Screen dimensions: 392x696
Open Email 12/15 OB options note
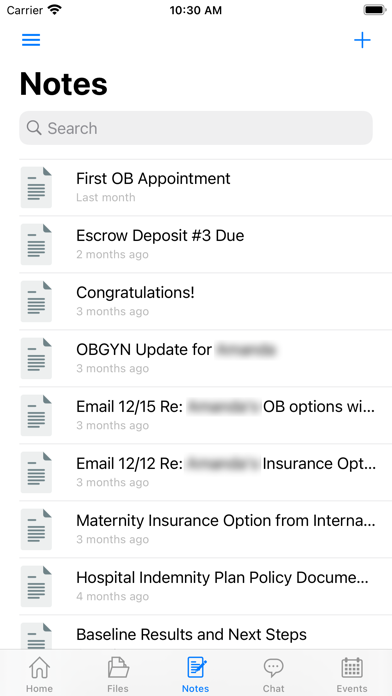click(206, 415)
